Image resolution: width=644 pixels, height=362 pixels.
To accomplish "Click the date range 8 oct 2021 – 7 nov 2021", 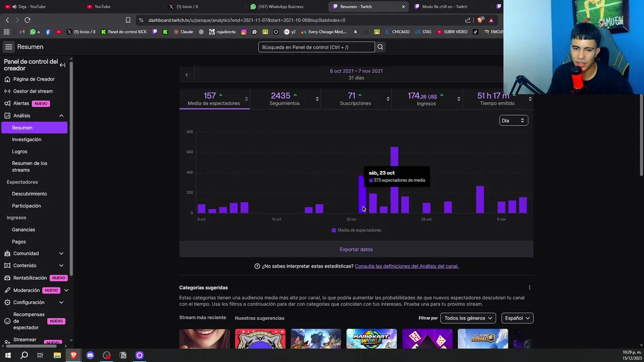I will (356, 71).
